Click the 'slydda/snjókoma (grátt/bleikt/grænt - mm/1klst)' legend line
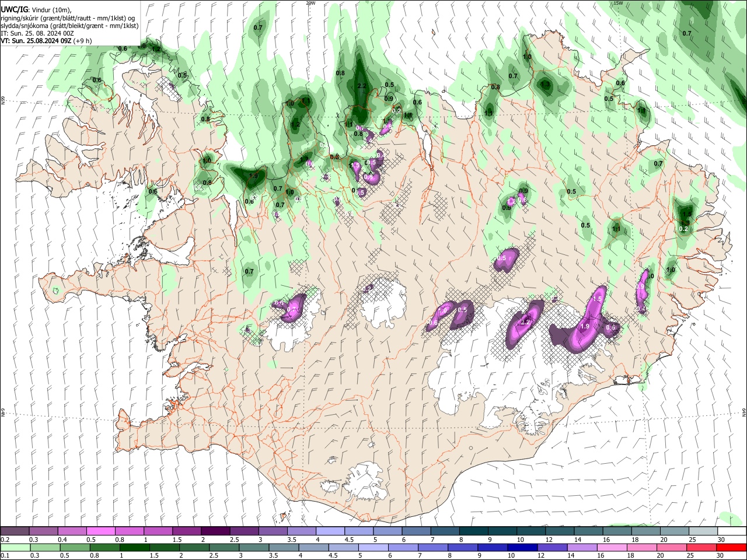The height and width of the screenshot is (560, 747). (x=69, y=26)
